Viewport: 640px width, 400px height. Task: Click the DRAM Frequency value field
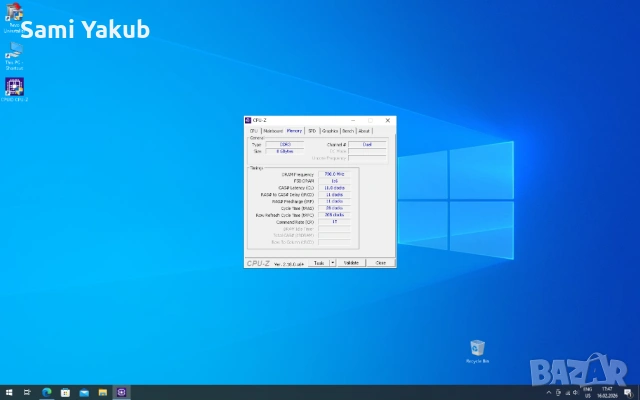[334, 174]
